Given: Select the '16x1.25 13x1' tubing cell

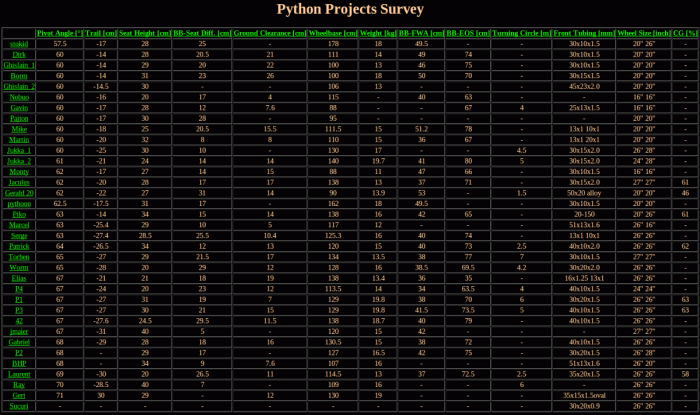Looking at the screenshot, I should (584, 278).
